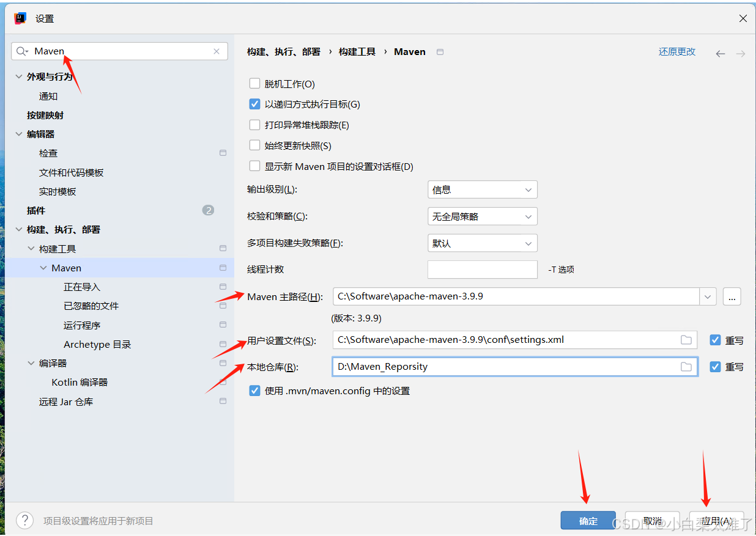Select Archetype 目录 under Maven in tree

[97, 344]
